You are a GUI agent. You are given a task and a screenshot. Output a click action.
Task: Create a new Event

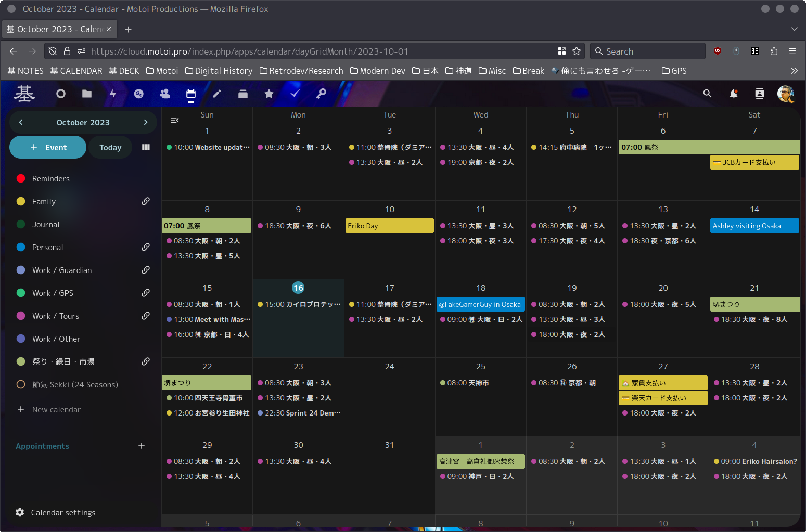click(x=48, y=147)
